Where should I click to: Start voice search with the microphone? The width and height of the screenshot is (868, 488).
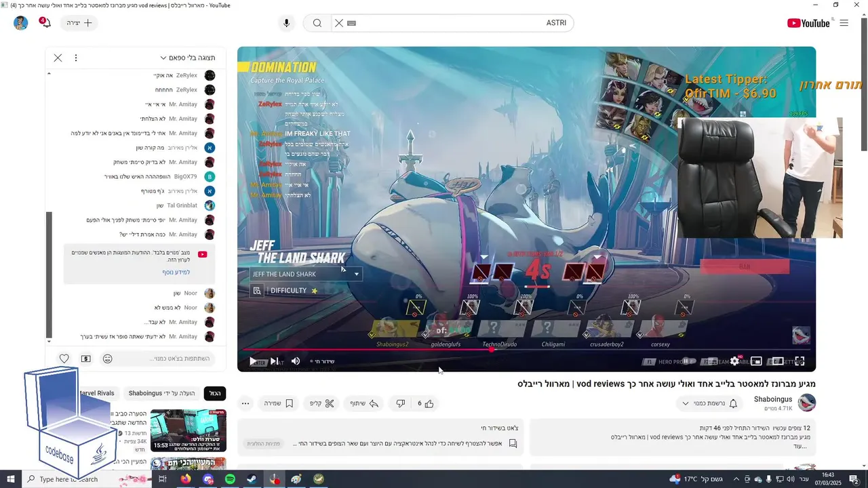click(x=286, y=23)
